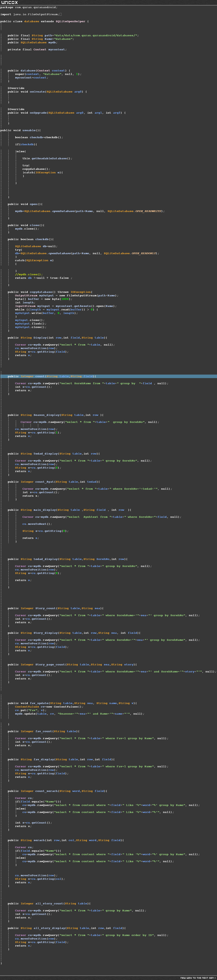
Task: Click the openDatabase line with OPEN_READONLY
Action: pyautogui.click(x=87, y=253)
